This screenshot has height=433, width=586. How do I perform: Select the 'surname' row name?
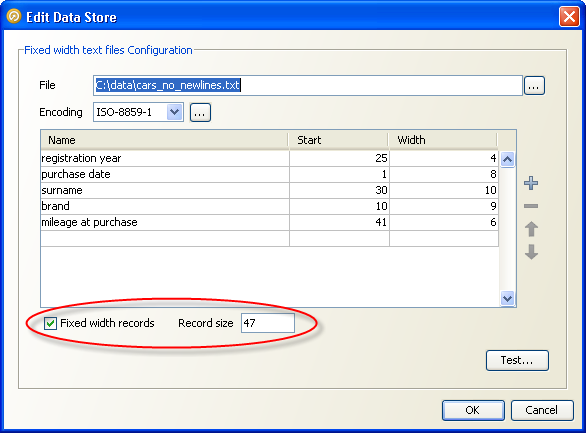(x=165, y=191)
